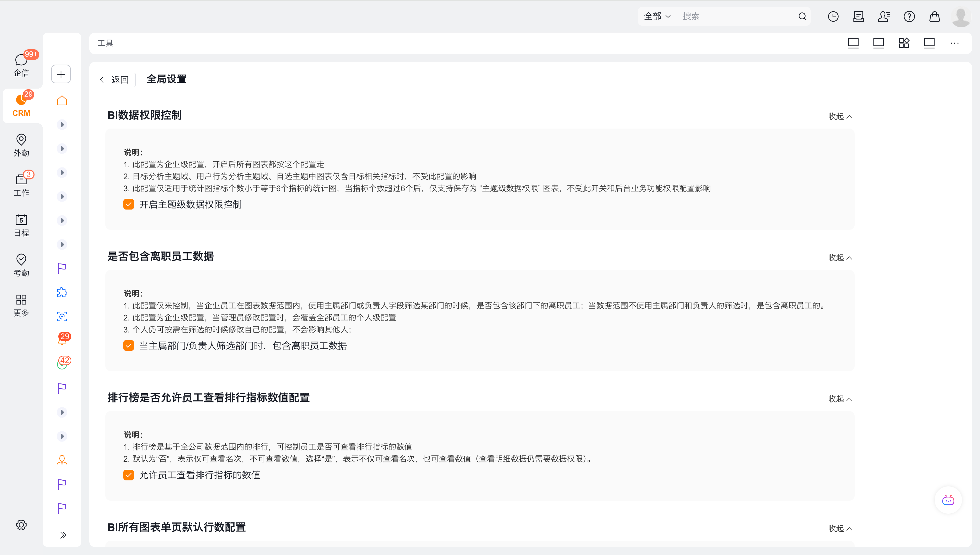Click the help question mark icon

click(x=909, y=16)
